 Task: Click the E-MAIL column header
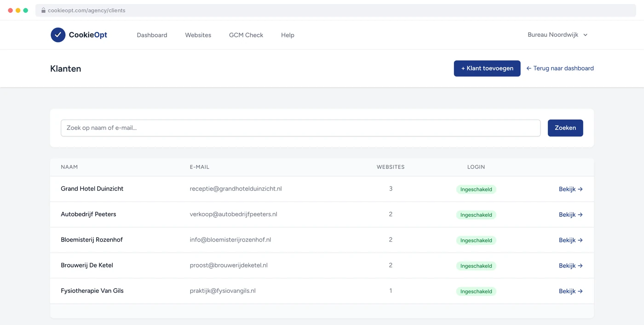coord(200,167)
